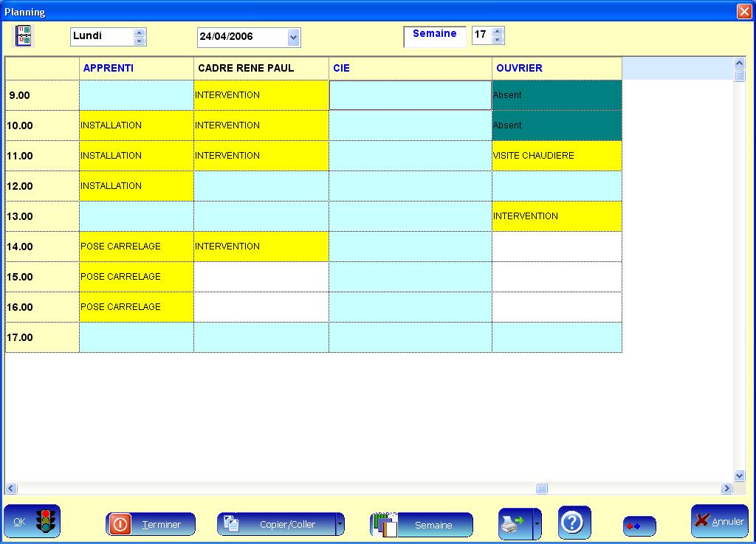756x544 pixels.
Task: Click the Absent cell at 9.00
Action: (557, 95)
